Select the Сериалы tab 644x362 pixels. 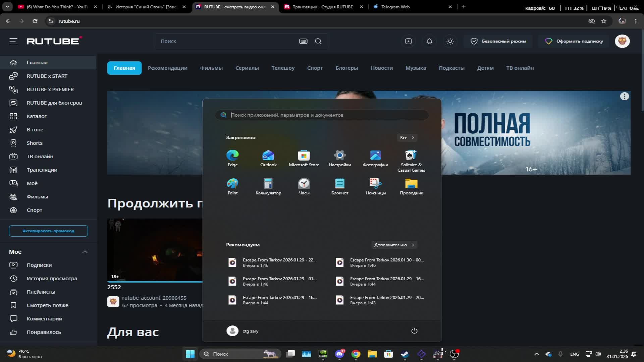pos(247,68)
